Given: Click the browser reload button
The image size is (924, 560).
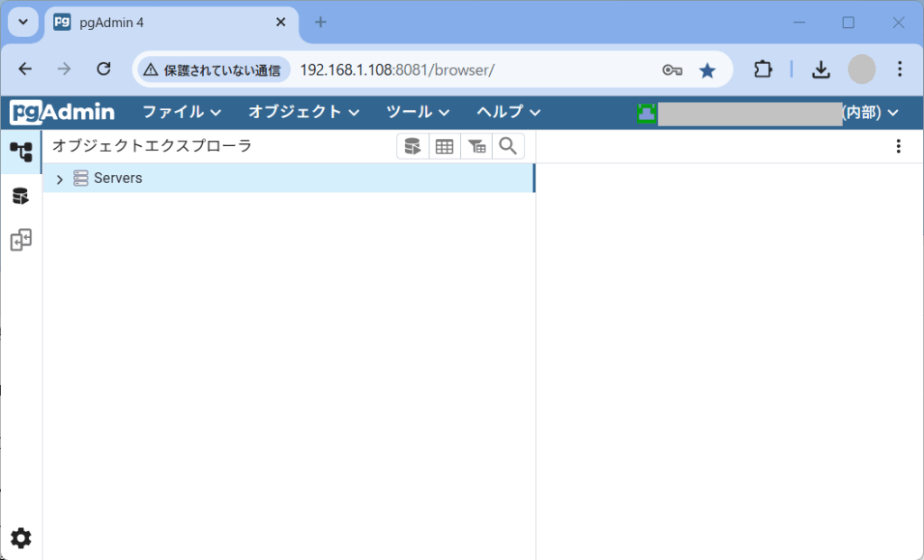Looking at the screenshot, I should (104, 69).
